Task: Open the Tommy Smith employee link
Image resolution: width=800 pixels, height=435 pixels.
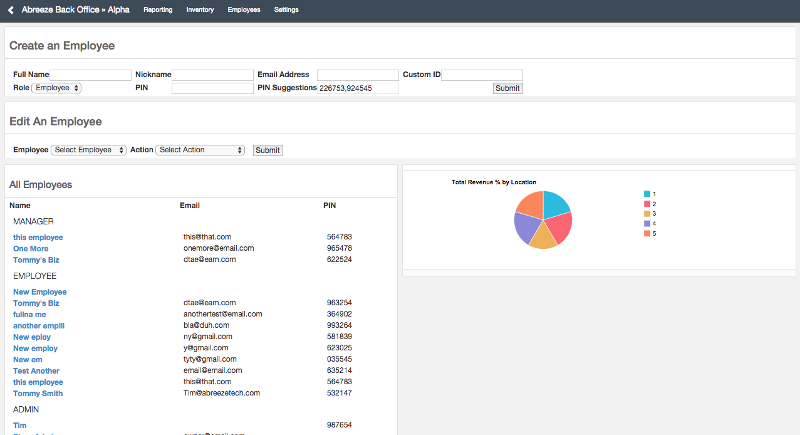Action: click(38, 393)
